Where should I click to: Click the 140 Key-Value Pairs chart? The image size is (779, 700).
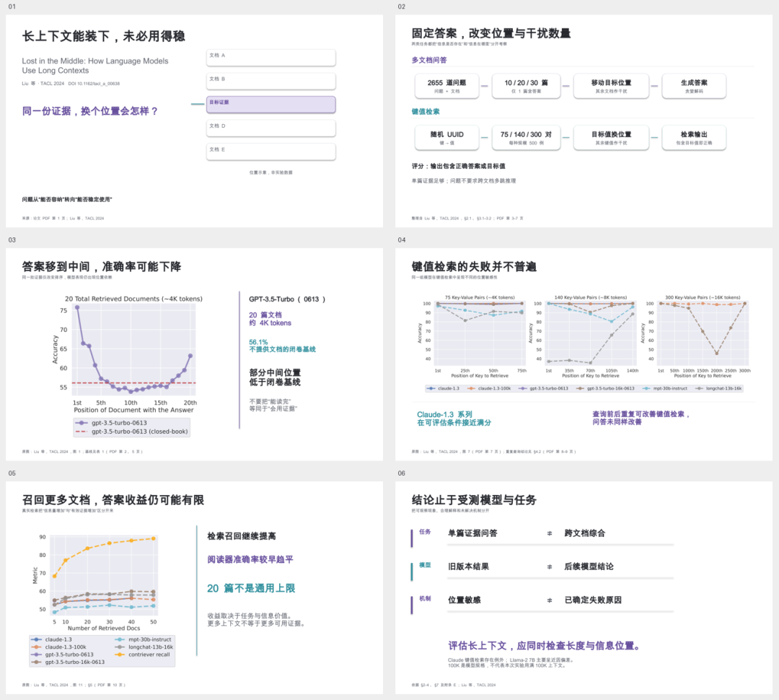tap(590, 336)
